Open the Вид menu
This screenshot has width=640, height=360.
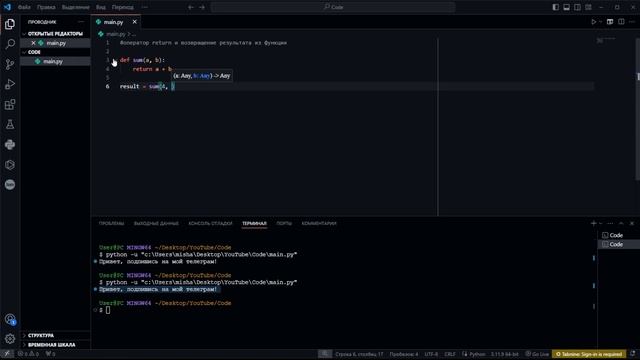pos(100,7)
